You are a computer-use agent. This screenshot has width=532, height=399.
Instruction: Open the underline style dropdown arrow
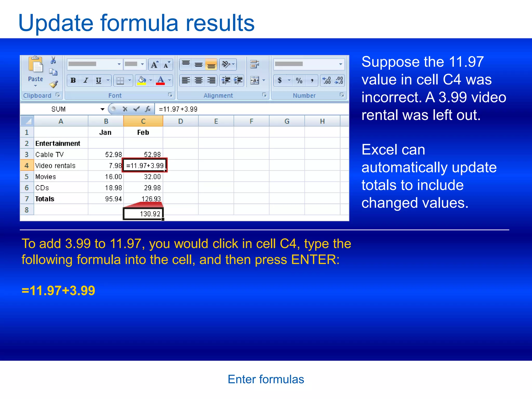point(108,81)
